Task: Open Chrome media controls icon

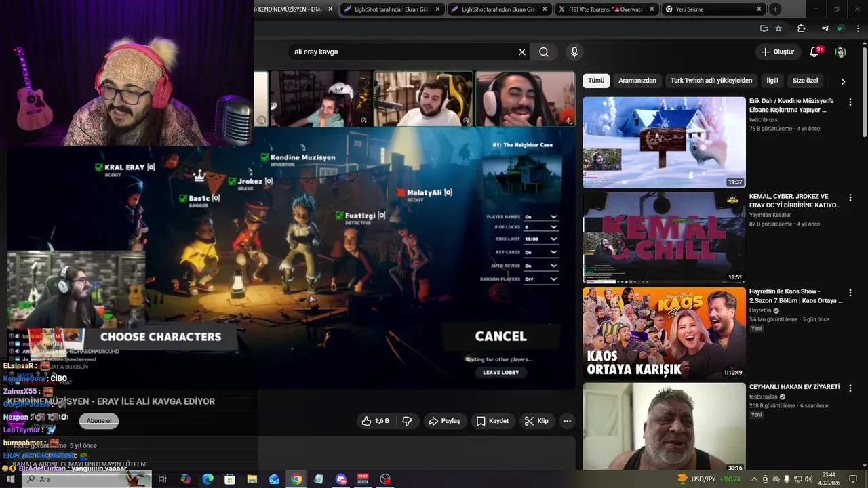Action: [825, 28]
